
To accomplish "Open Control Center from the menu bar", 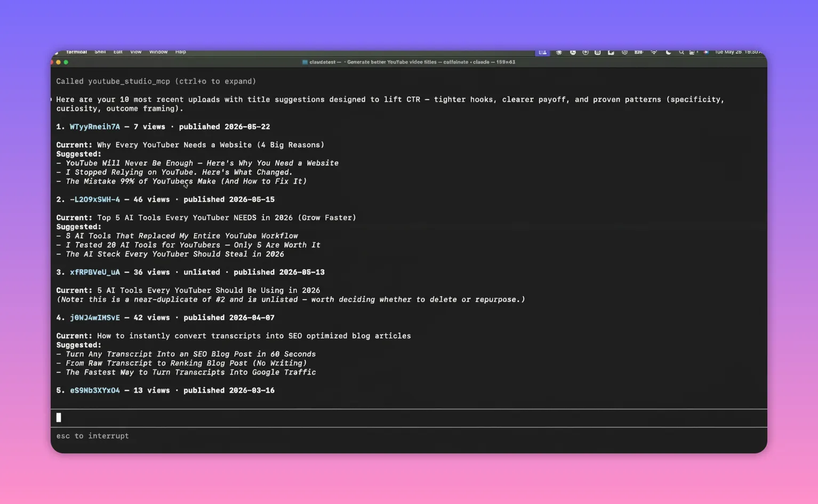I will point(692,52).
